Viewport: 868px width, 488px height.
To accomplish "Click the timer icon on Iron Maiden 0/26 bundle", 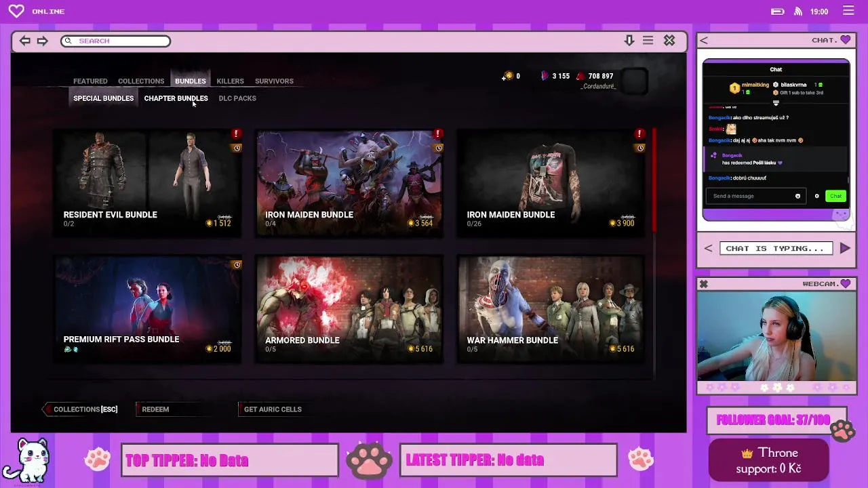I will tap(639, 148).
